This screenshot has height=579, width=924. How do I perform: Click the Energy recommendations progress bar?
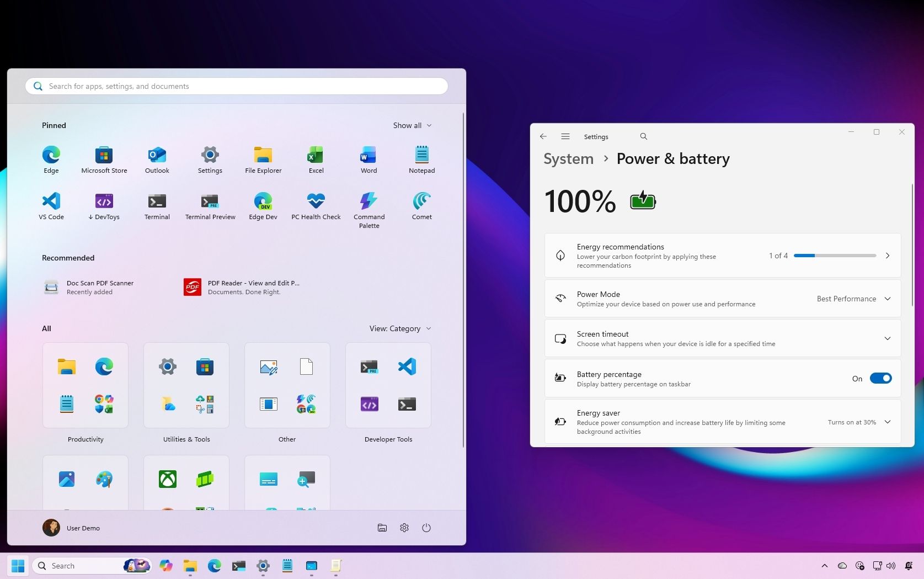[x=835, y=256]
